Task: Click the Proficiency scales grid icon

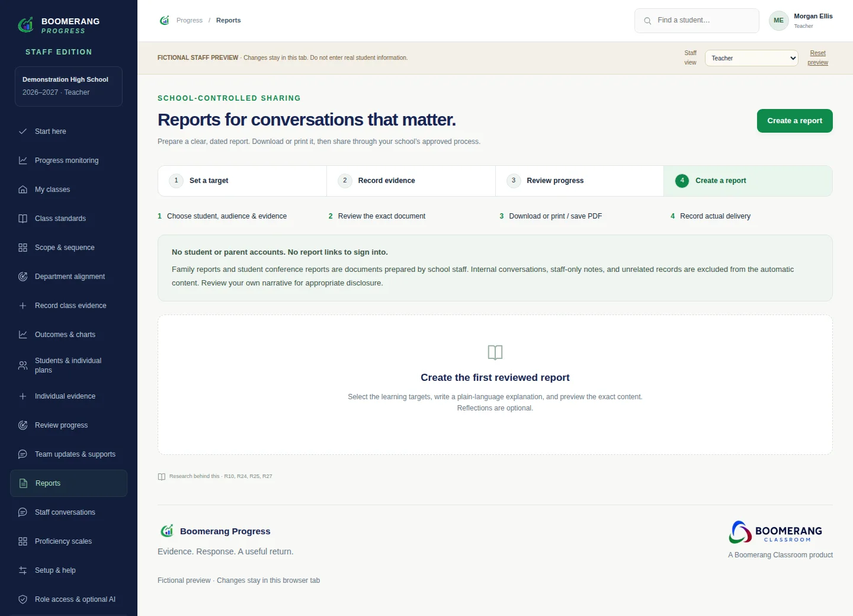Action: (x=23, y=541)
